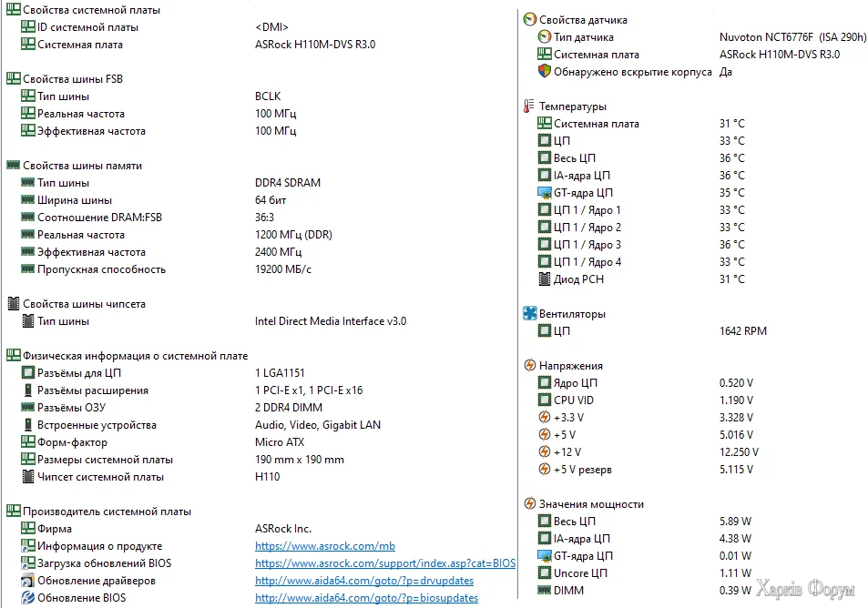
Task: Select the 'Реальная частота' 100 МГц row
Action: [x=158, y=114]
